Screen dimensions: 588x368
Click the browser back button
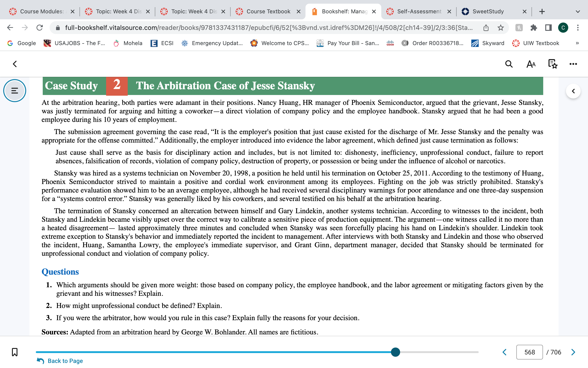pos(10,28)
